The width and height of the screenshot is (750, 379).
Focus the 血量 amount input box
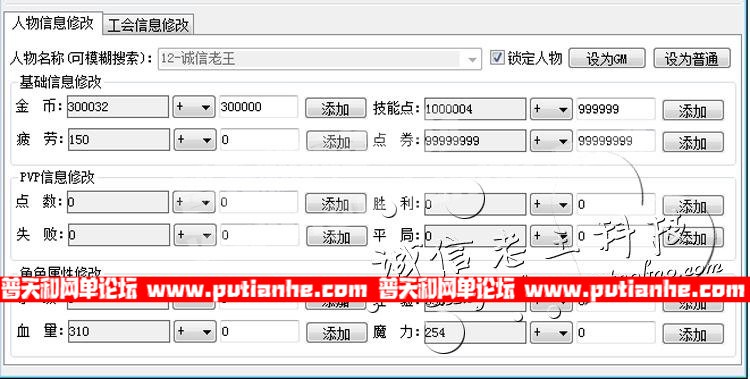259,331
